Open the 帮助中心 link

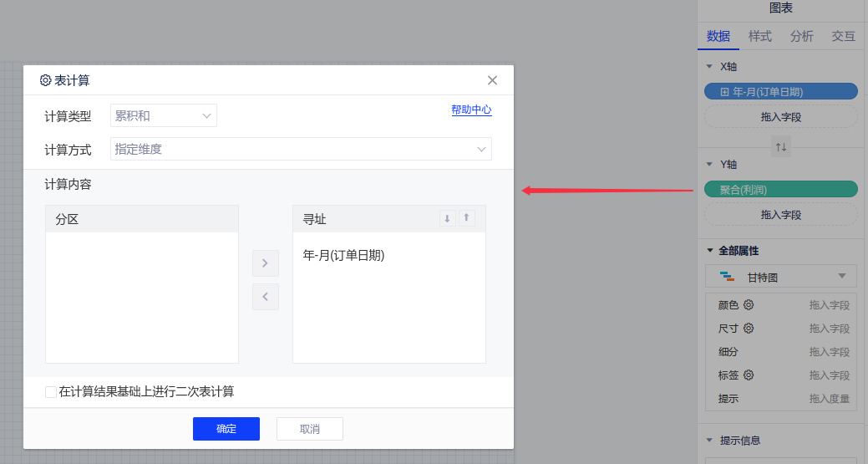coord(471,110)
